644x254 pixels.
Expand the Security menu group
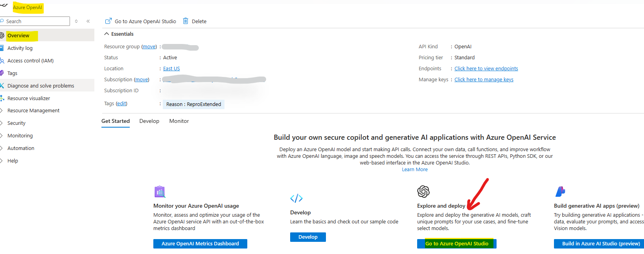click(x=2, y=123)
